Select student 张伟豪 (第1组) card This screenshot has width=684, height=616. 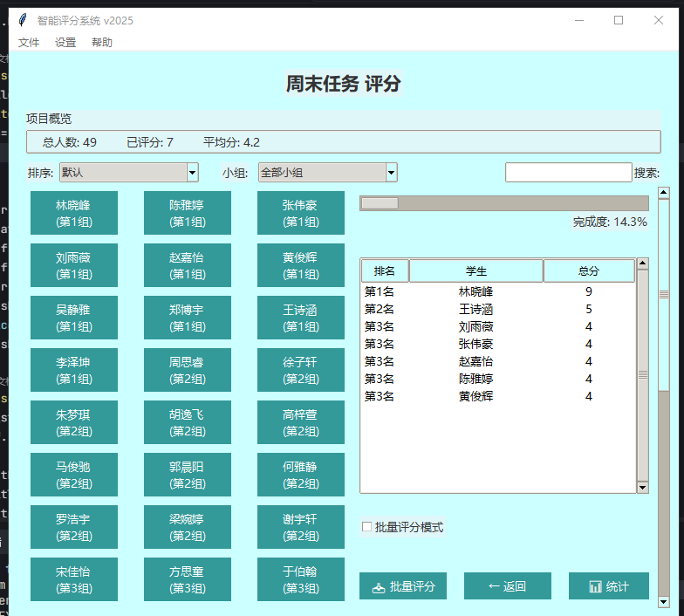coord(301,213)
